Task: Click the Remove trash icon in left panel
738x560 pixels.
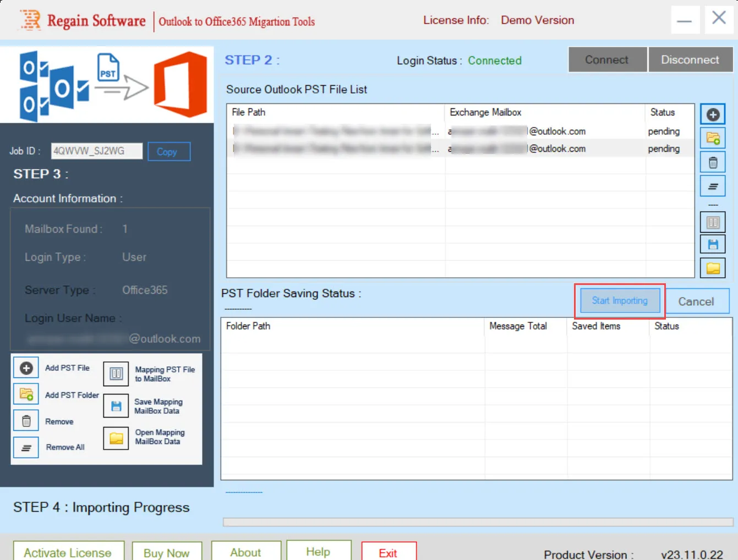Action: click(x=26, y=421)
